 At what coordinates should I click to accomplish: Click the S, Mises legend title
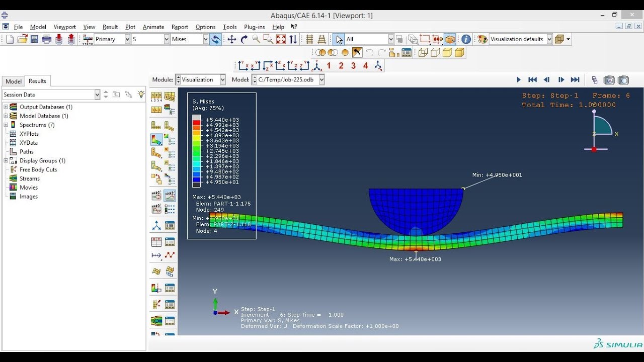203,102
